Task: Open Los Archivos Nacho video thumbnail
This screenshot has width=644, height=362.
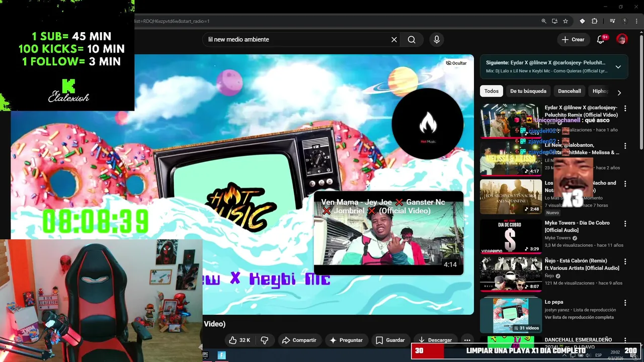Action: point(511,197)
